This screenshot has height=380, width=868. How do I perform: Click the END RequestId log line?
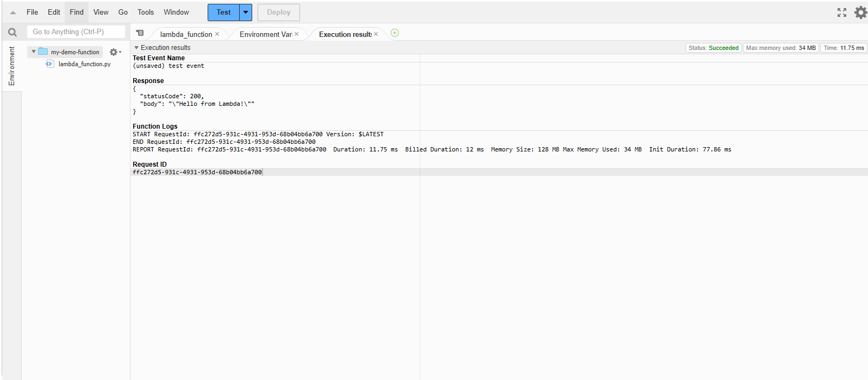click(x=224, y=142)
